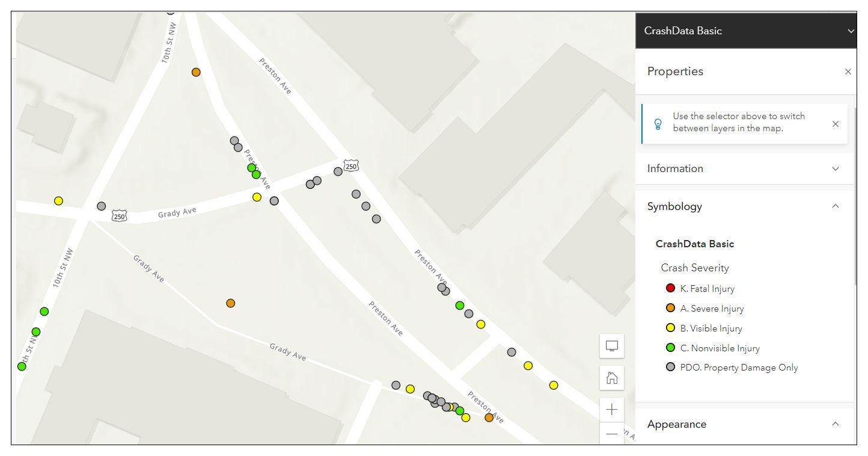Viewport: 868px width, 456px height.
Task: Return map to home extent
Action: click(x=612, y=378)
